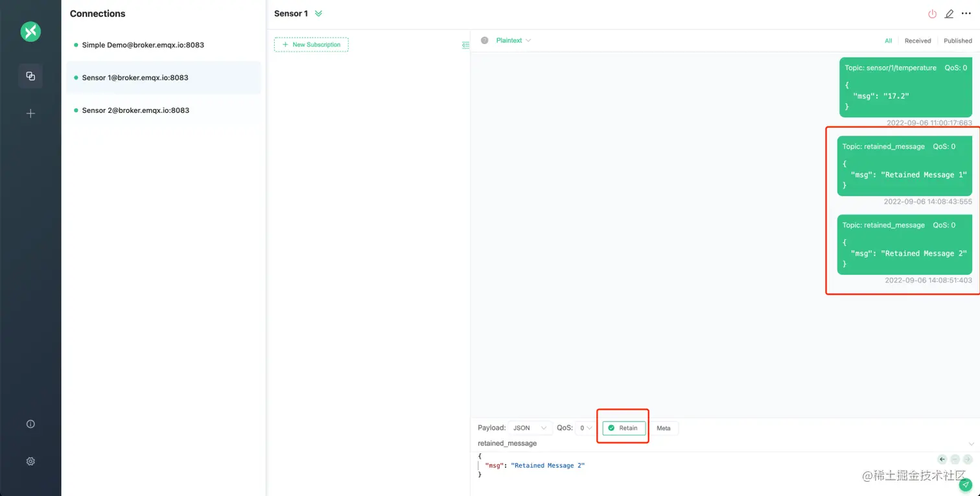Switch to the Received messages filter

tap(918, 40)
